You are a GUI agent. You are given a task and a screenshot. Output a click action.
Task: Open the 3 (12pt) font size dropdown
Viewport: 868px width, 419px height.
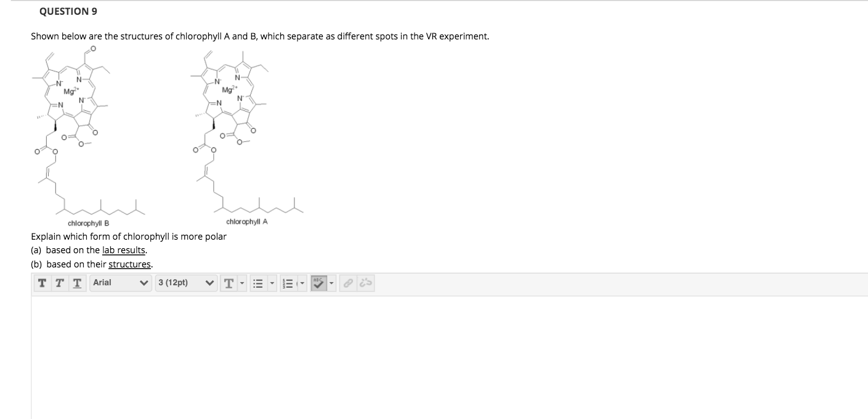click(185, 283)
